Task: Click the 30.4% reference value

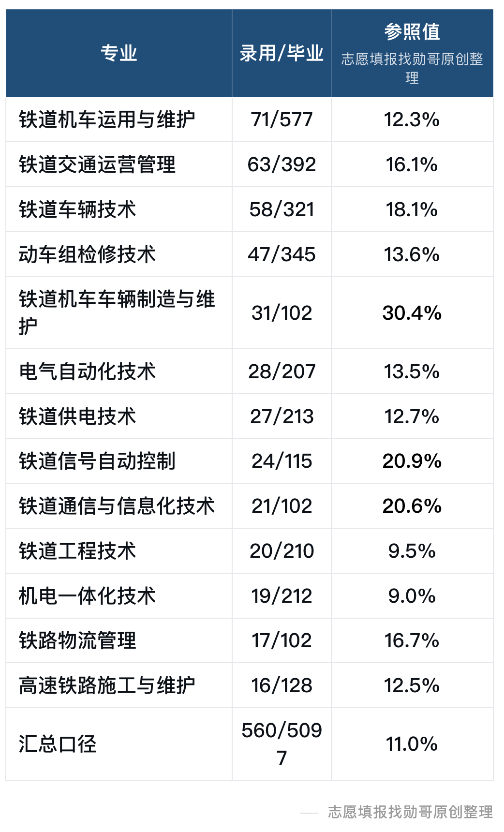Action: pos(412,313)
